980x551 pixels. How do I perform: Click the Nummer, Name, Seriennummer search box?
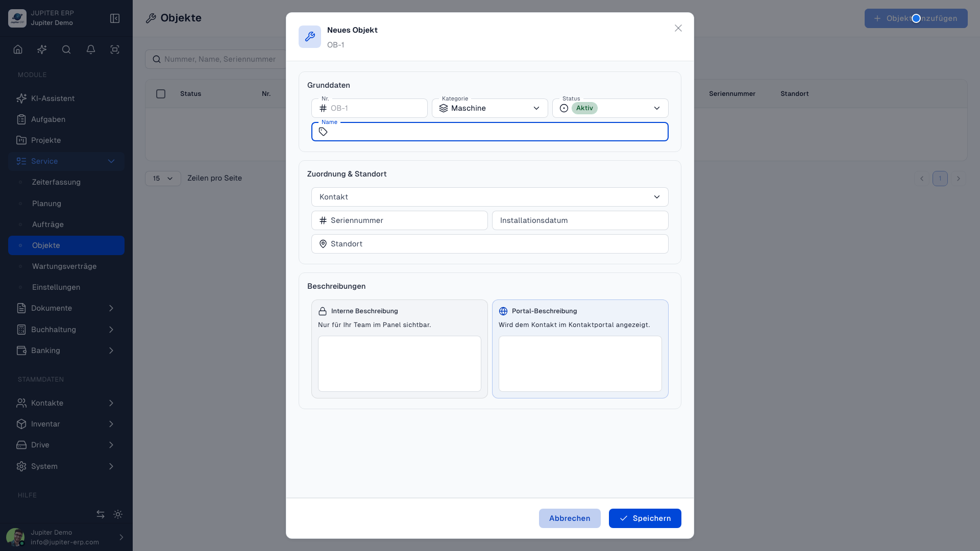[x=216, y=59]
